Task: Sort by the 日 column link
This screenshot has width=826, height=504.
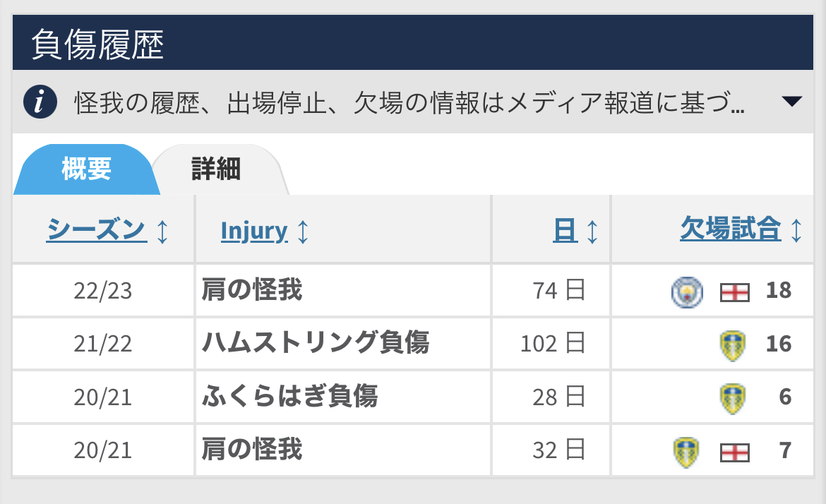Action: point(565,230)
